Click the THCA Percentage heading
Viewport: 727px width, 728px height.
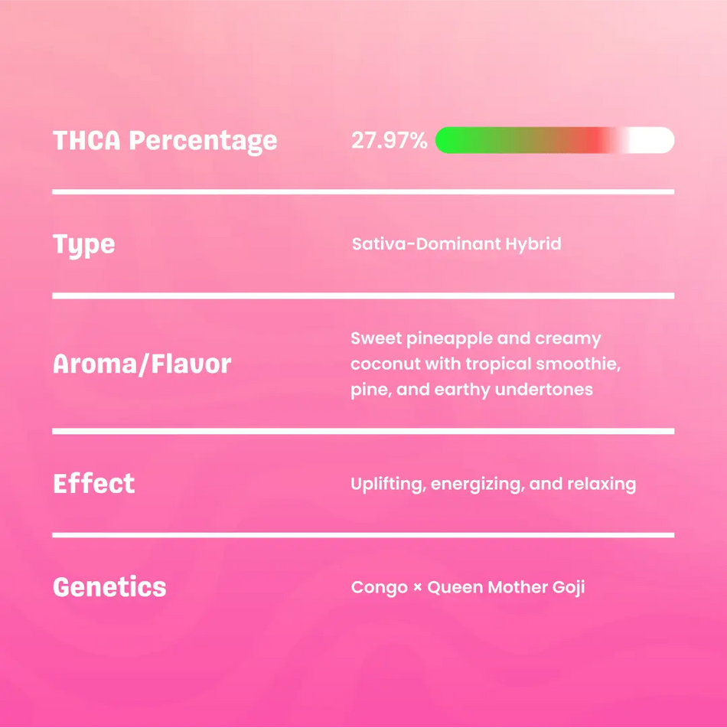click(165, 141)
